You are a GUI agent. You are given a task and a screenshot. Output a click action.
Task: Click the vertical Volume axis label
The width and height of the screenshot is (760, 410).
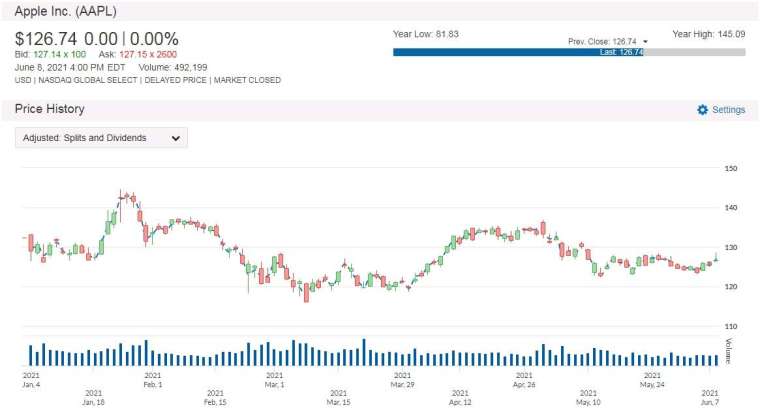[728, 351]
